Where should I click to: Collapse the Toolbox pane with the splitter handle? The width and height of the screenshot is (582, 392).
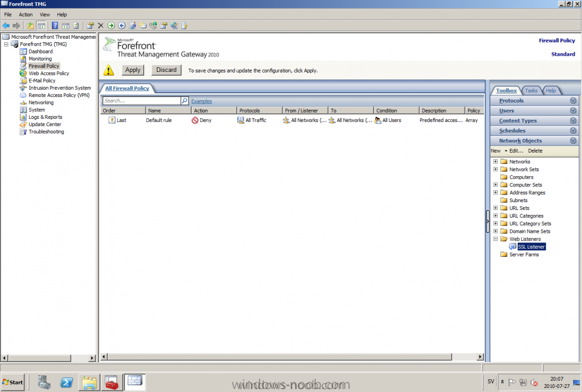[x=487, y=222]
